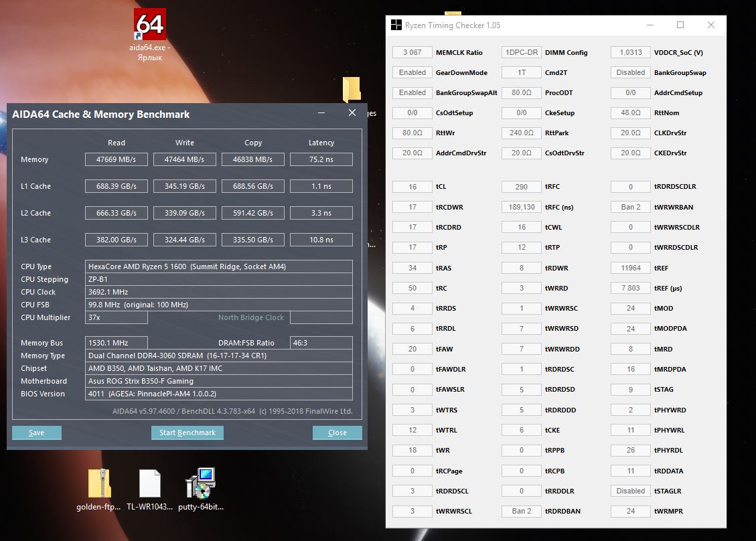Click the Memory Type field DDR4-3060
This screenshot has height=541, width=756.
(x=219, y=356)
